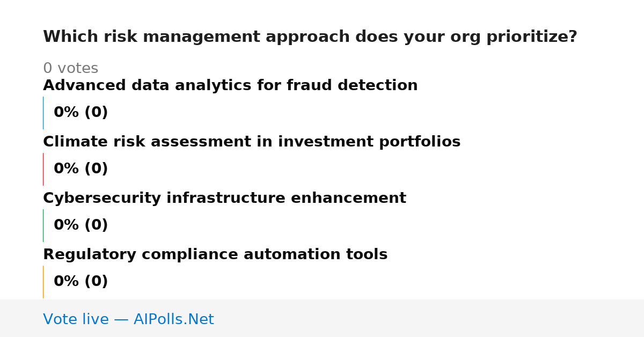This screenshot has width=644, height=337.
Task: Click the red result bar for climate risk
Action: click(x=43, y=169)
